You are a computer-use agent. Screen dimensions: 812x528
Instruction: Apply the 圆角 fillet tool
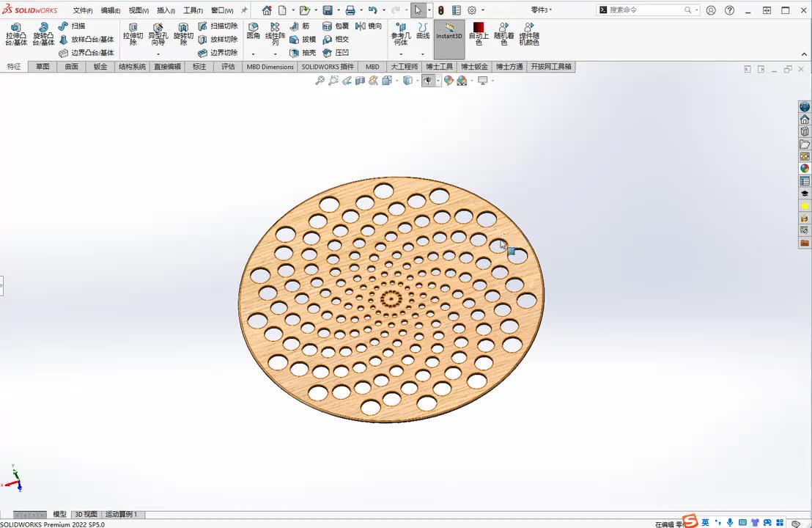[254, 31]
